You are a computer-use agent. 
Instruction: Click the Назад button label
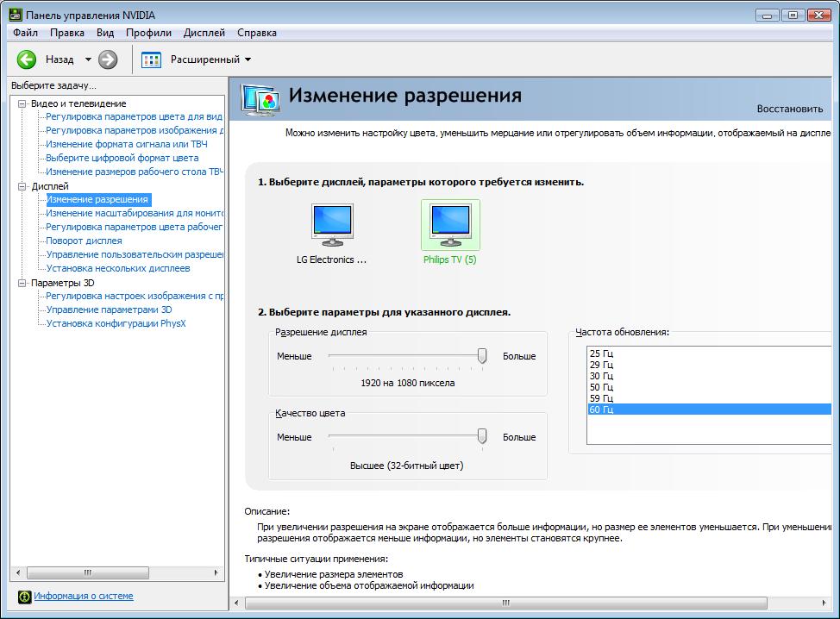60,59
